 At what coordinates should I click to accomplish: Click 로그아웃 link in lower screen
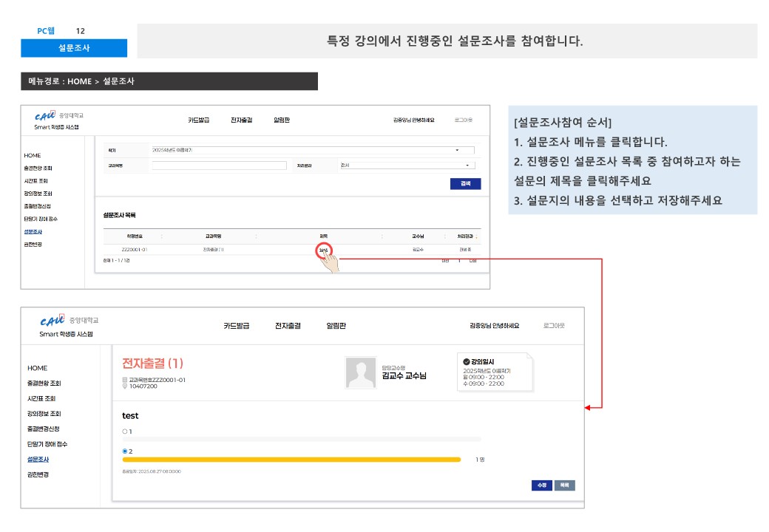554,326
